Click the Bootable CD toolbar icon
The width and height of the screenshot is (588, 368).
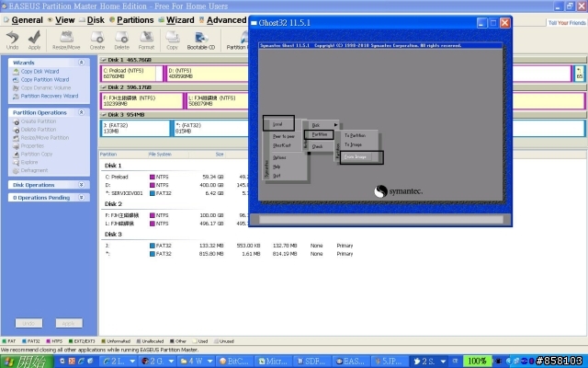click(x=201, y=40)
